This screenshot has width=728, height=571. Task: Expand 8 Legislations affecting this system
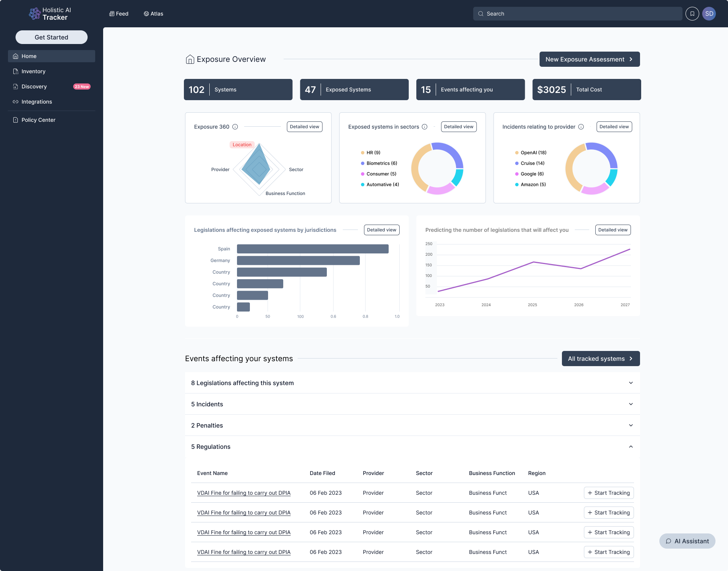tap(631, 383)
